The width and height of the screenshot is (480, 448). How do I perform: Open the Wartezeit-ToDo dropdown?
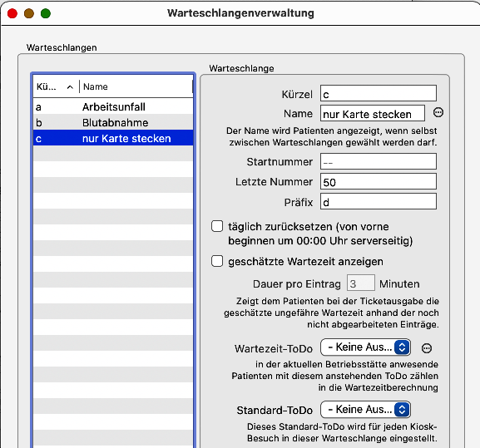coord(365,347)
